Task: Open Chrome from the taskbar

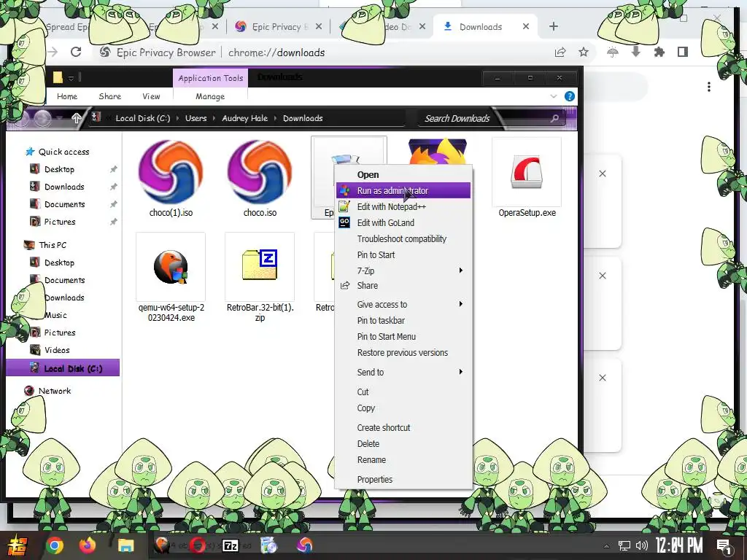Action: pyautogui.click(x=54, y=545)
